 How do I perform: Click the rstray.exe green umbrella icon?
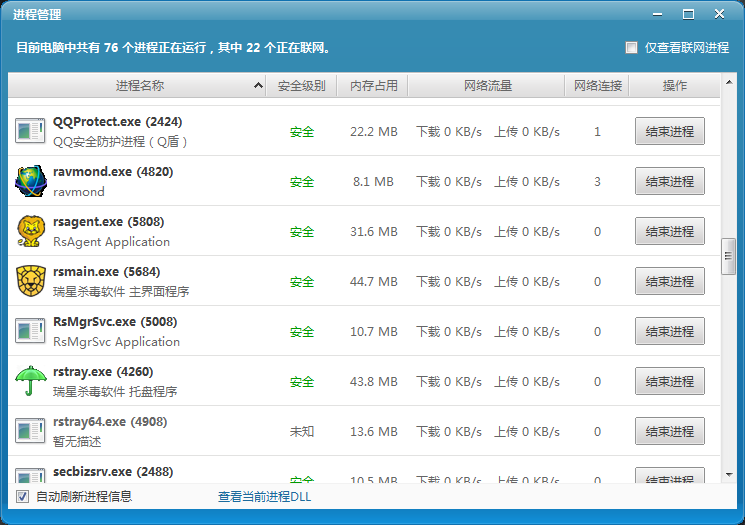[x=30, y=381]
